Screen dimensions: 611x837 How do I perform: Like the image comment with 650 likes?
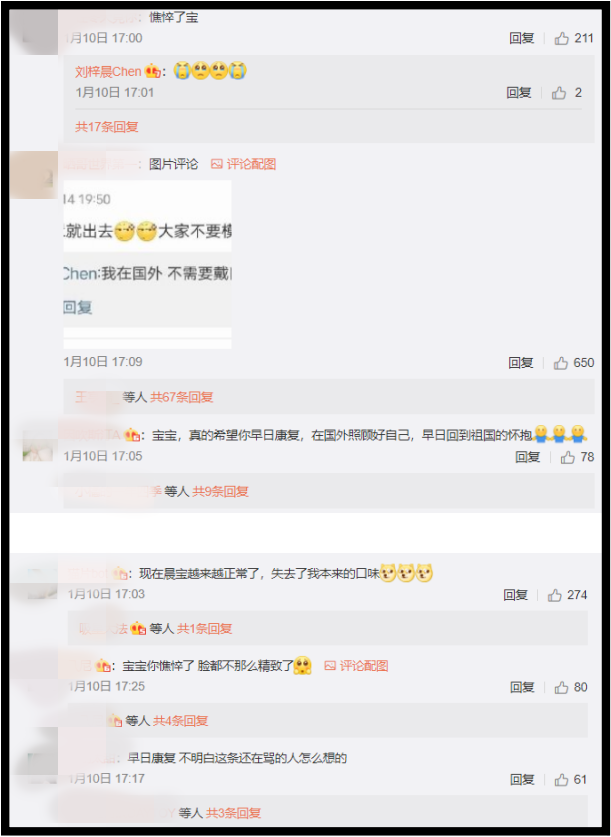click(560, 363)
